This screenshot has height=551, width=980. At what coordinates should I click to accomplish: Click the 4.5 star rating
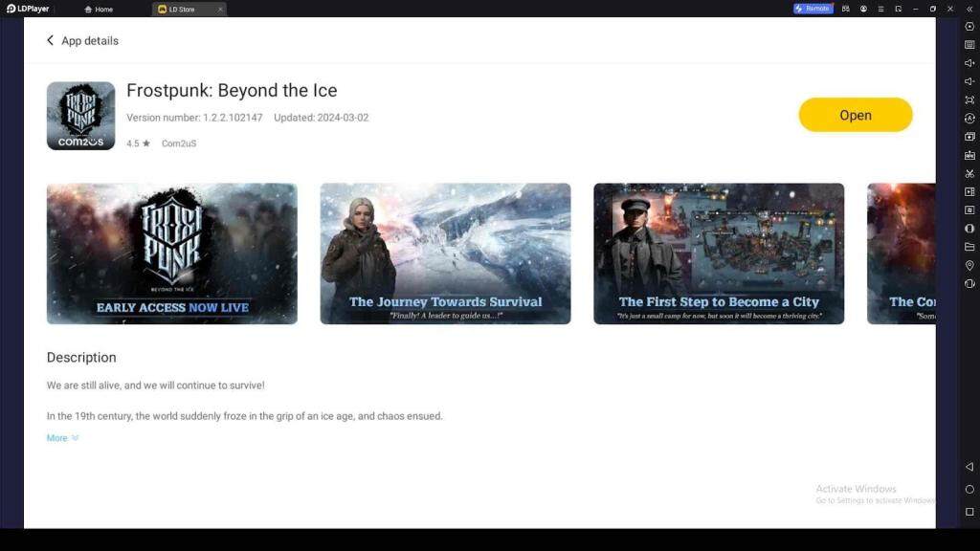138,143
